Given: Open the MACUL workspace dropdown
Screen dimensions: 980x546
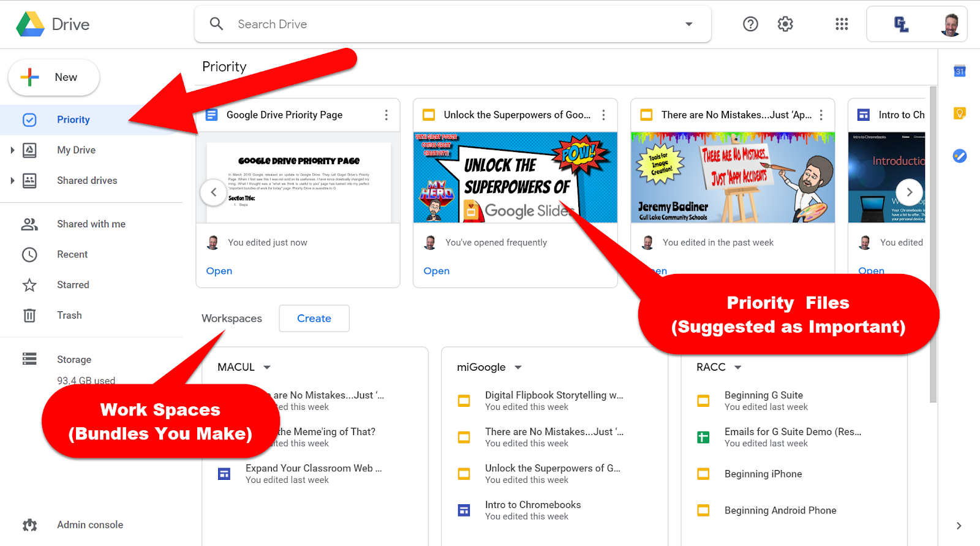Looking at the screenshot, I should click(267, 367).
